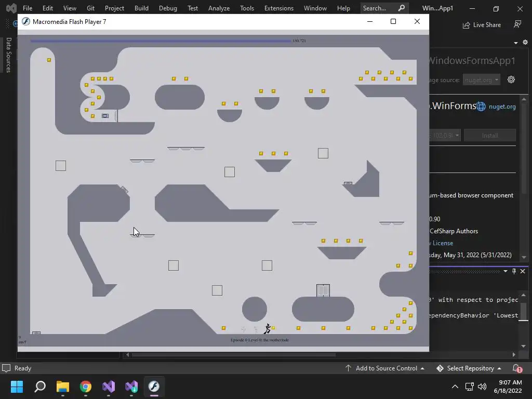Click the ninja stick figure character

(268, 328)
